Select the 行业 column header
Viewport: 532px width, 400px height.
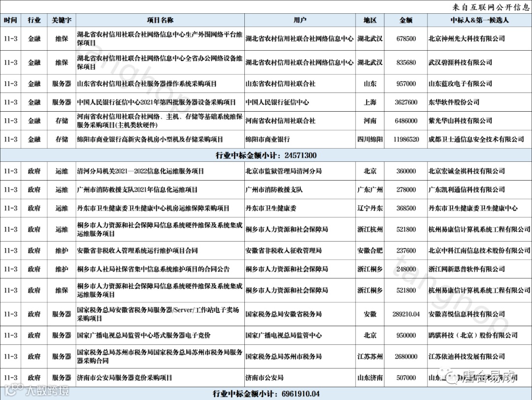click(x=34, y=20)
